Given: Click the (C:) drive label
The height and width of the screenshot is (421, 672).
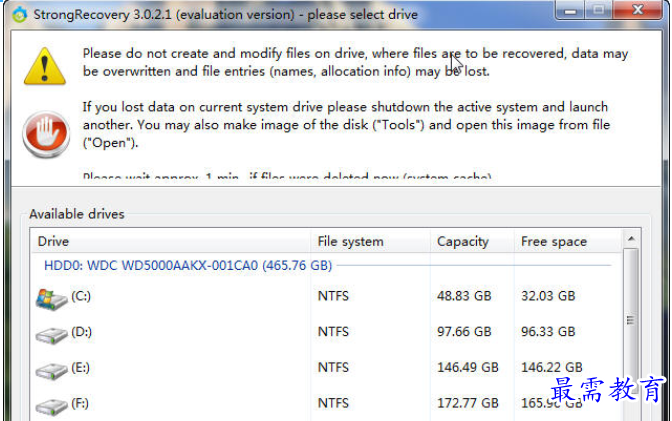Looking at the screenshot, I should (x=81, y=296).
